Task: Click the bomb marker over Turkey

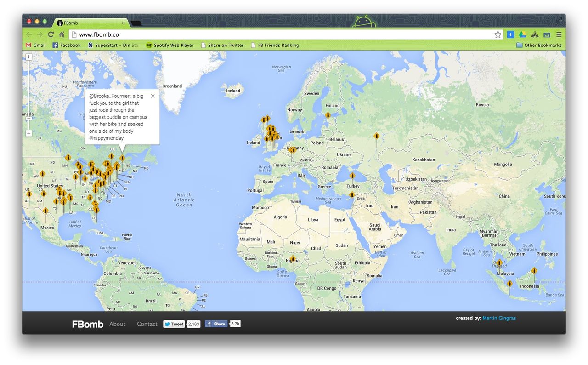Action: [352, 176]
